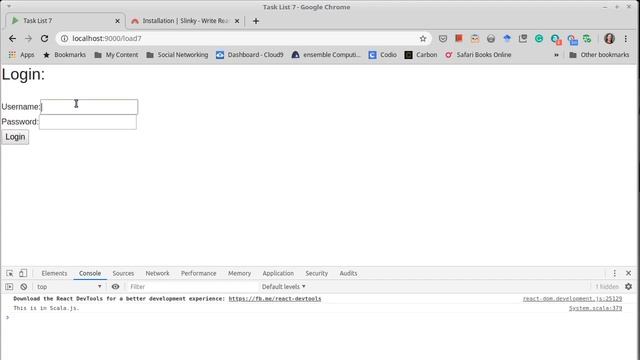Open the Network panel

158,273
